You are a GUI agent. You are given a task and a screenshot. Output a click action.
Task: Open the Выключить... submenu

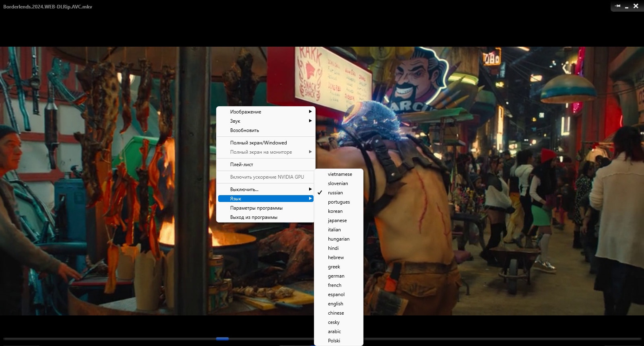[x=266, y=189]
